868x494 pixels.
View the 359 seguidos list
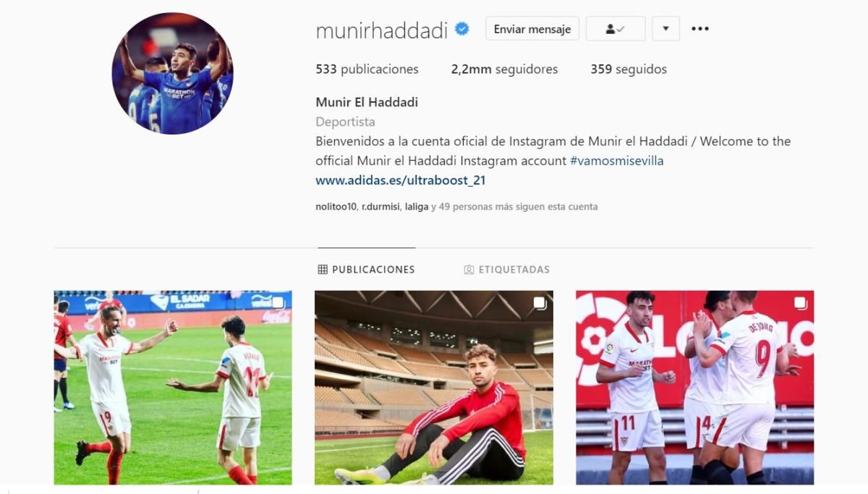pyautogui.click(x=629, y=69)
